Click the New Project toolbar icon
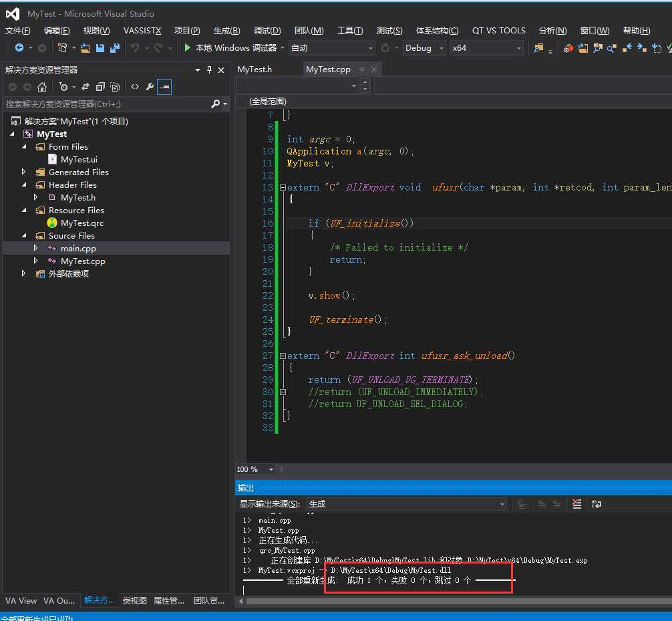This screenshot has height=621, width=672. [x=63, y=47]
